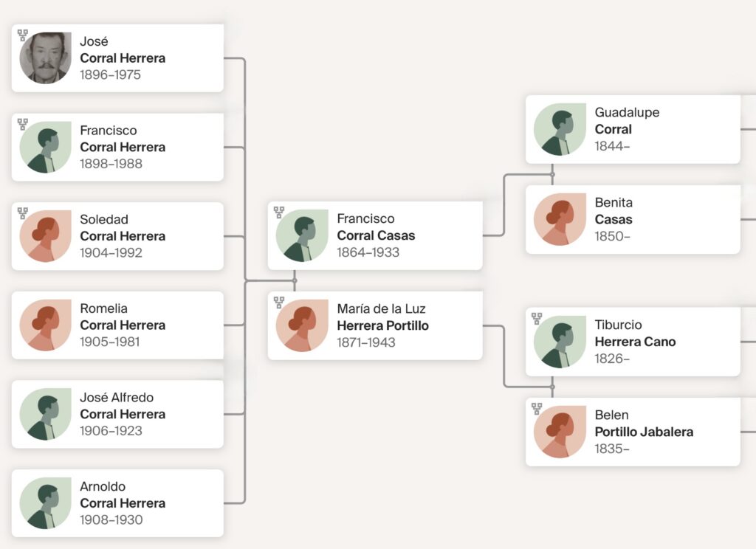Viewport: 756px width, 549px height.
Task: Click the name Benita Casas
Action: click(x=614, y=211)
